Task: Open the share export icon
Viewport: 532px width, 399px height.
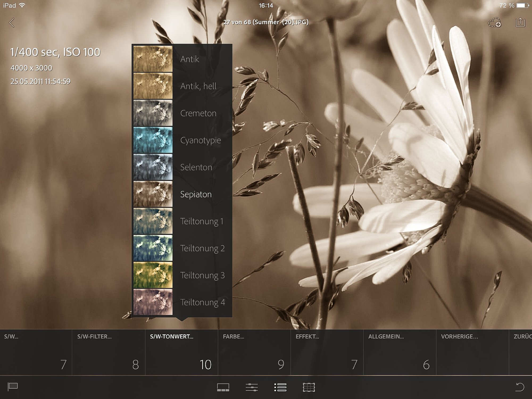Action: (520, 22)
